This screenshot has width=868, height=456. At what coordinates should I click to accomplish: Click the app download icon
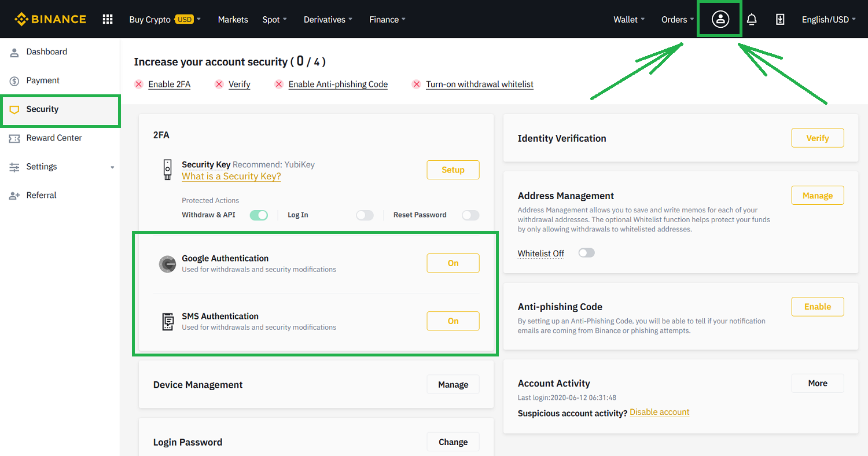780,19
